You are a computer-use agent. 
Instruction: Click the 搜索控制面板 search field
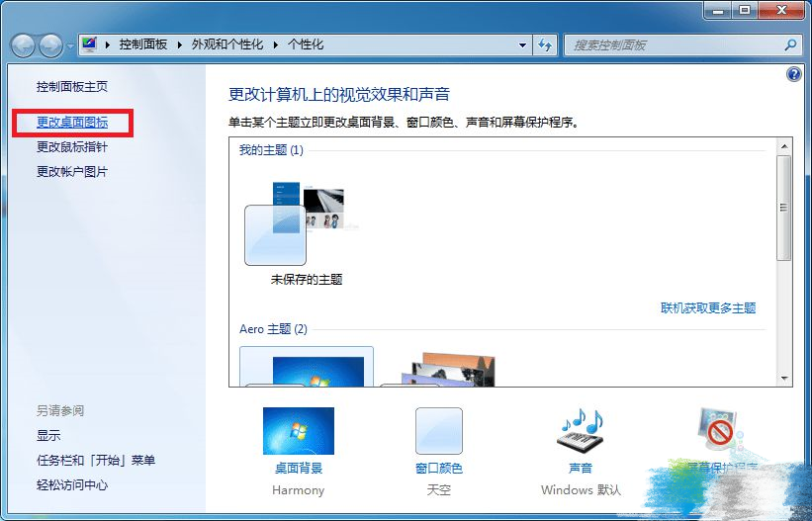pyautogui.click(x=673, y=45)
